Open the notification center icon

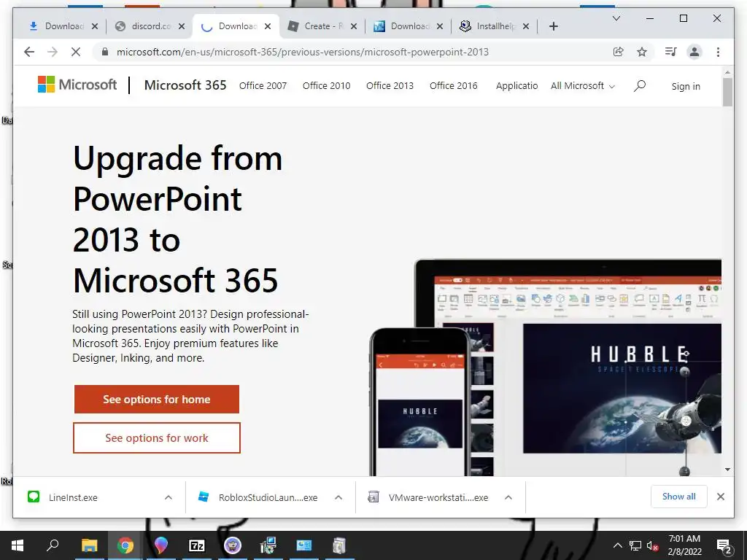(x=724, y=545)
